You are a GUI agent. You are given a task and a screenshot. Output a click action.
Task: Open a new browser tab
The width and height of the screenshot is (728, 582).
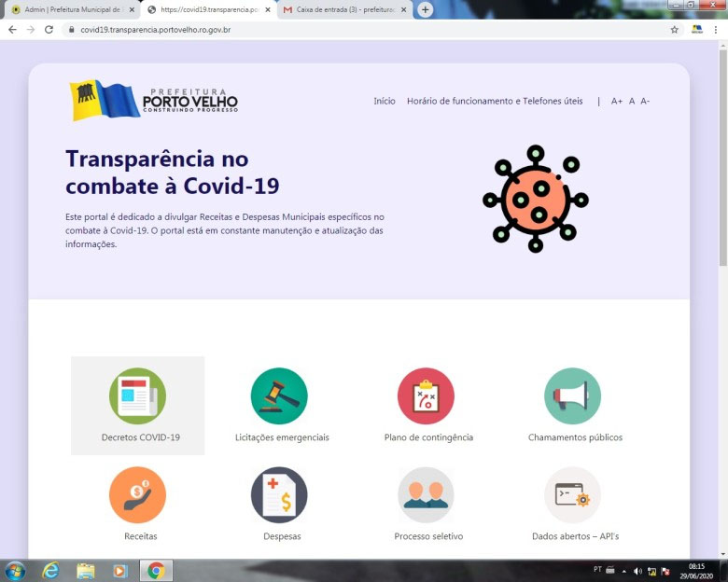click(x=426, y=9)
